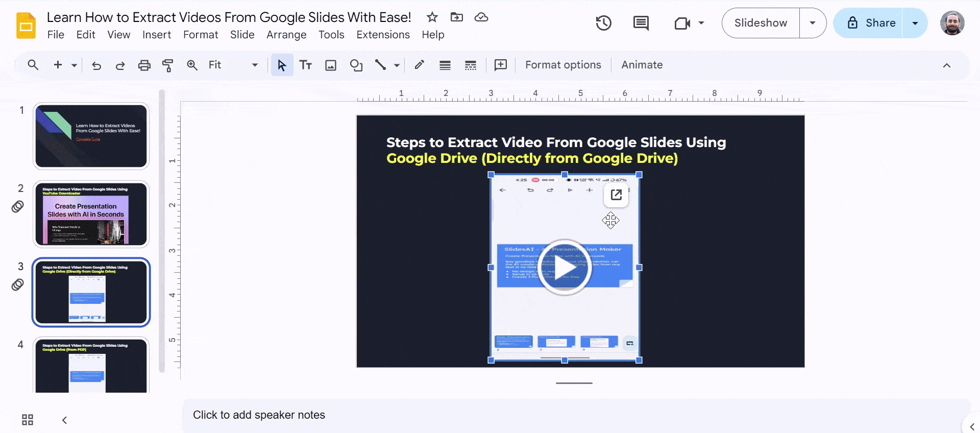Select the Text box tool
Viewport: 980px width, 433px height.
tap(306, 65)
